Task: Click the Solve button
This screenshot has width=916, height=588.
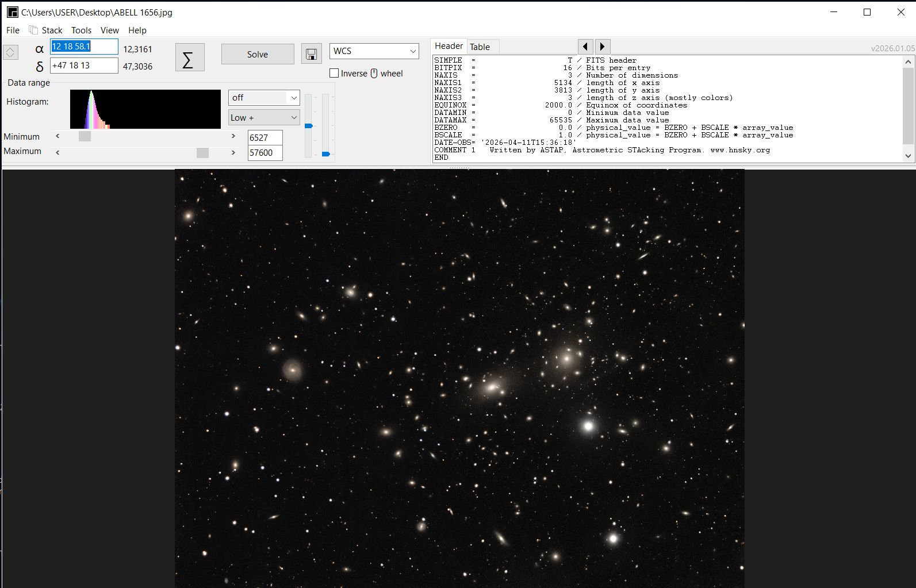Action: point(258,54)
